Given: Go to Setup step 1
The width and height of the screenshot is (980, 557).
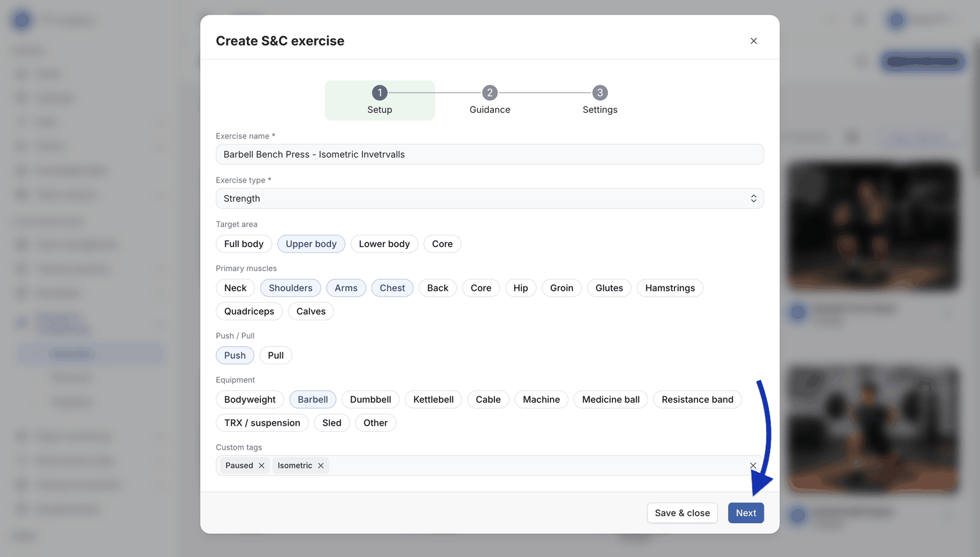Looking at the screenshot, I should click(x=380, y=100).
